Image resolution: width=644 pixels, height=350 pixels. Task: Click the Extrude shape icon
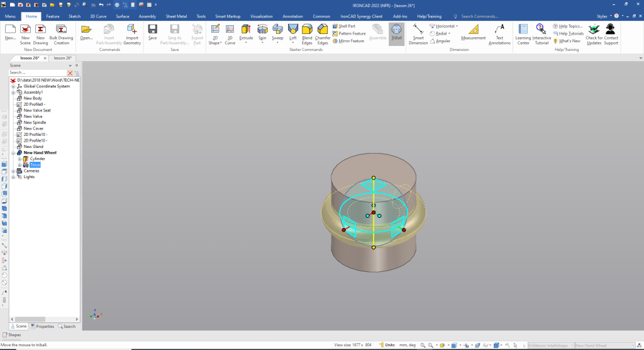click(x=246, y=29)
